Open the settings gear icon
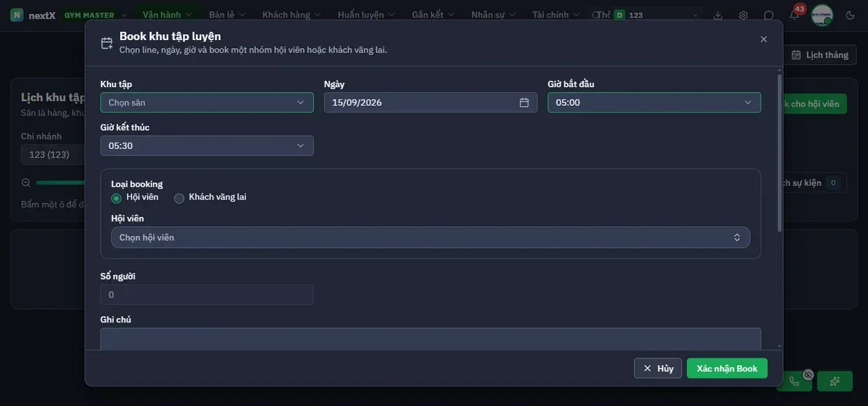 tap(743, 15)
